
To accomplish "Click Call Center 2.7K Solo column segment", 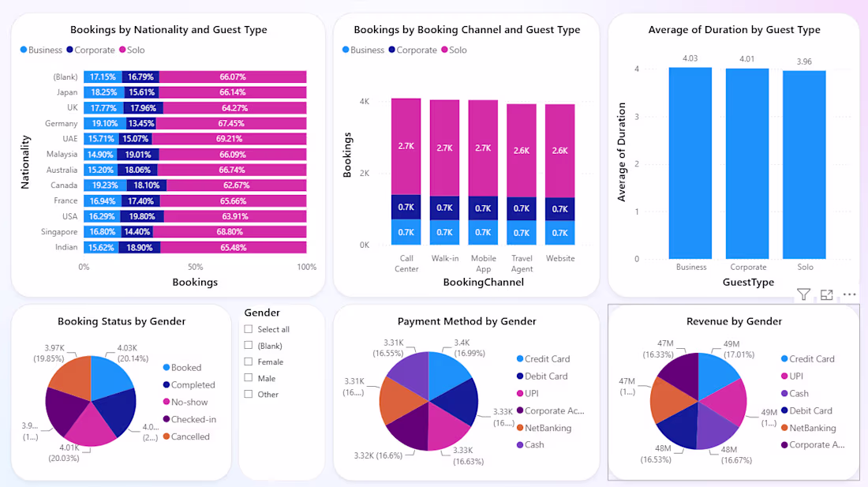I will click(x=406, y=147).
